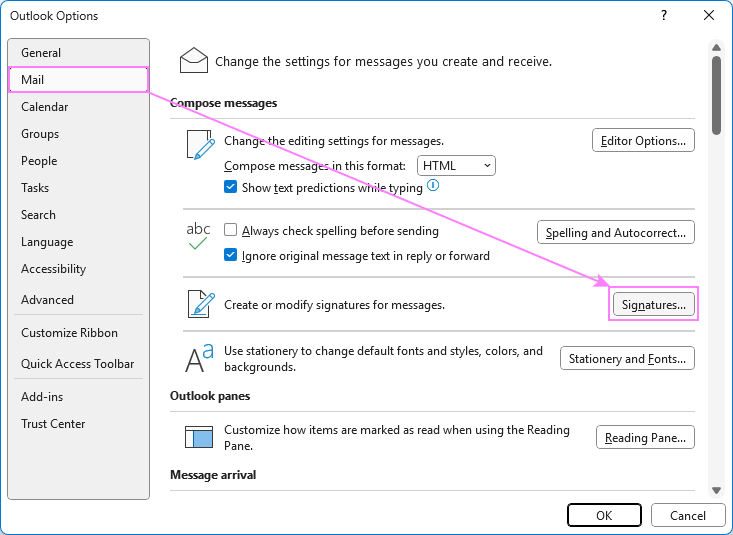Click 'Compose messages in this format' label
The width and height of the screenshot is (733, 535).
click(315, 166)
